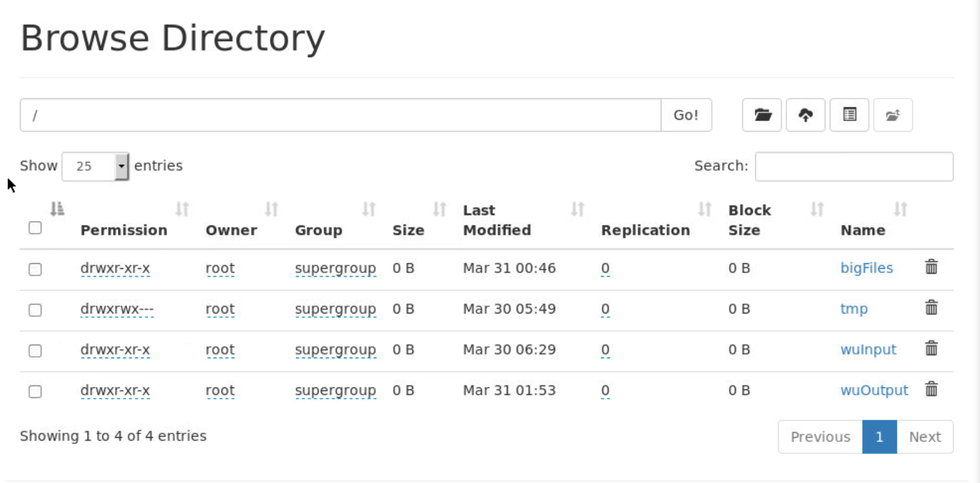The image size is (980, 483).
Task: Click the create directory folder icon
Action: click(x=762, y=115)
